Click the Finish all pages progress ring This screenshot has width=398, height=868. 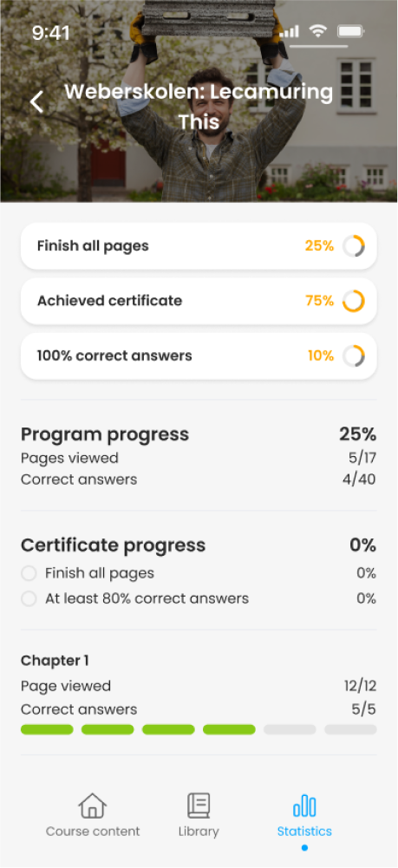pyautogui.click(x=353, y=245)
